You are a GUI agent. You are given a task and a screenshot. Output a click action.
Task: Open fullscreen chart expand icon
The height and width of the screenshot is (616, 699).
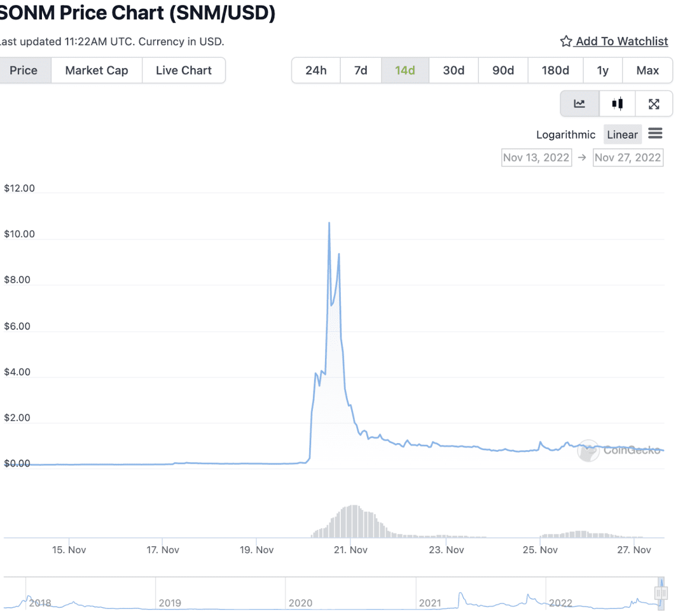point(654,104)
